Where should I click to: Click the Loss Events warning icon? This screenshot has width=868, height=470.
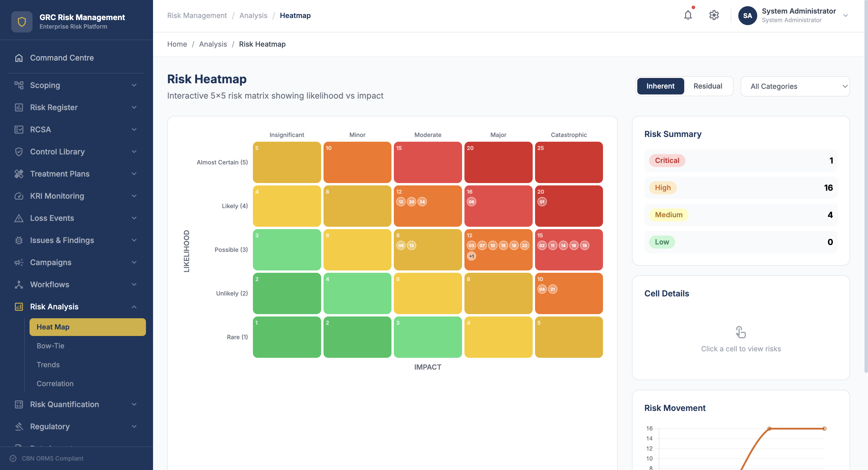19,218
